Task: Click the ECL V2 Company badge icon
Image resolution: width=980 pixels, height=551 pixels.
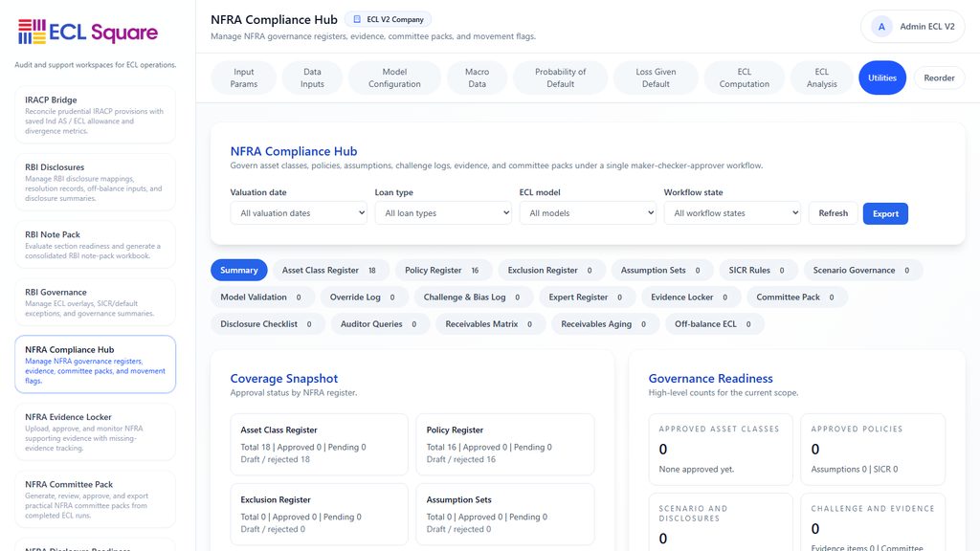Action: (357, 19)
